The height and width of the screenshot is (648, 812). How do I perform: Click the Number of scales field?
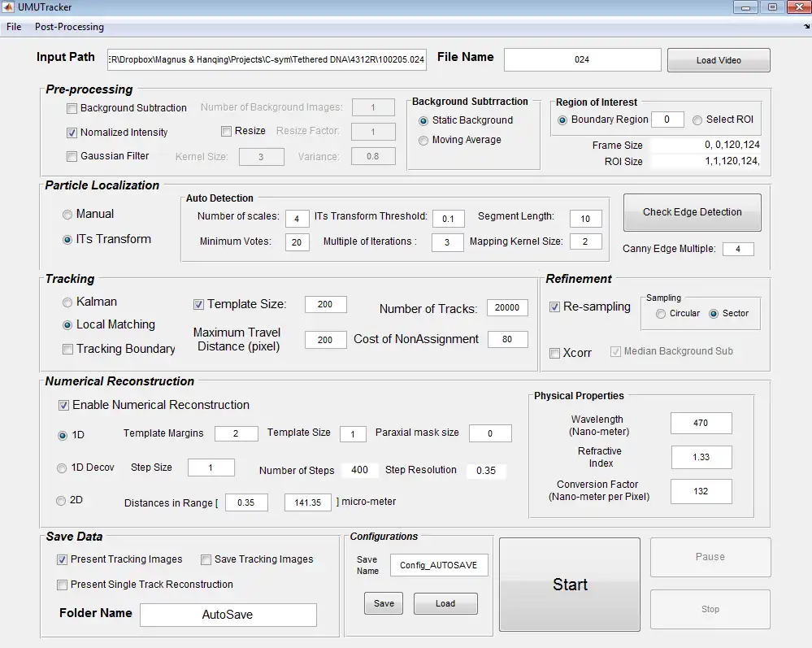(297, 219)
